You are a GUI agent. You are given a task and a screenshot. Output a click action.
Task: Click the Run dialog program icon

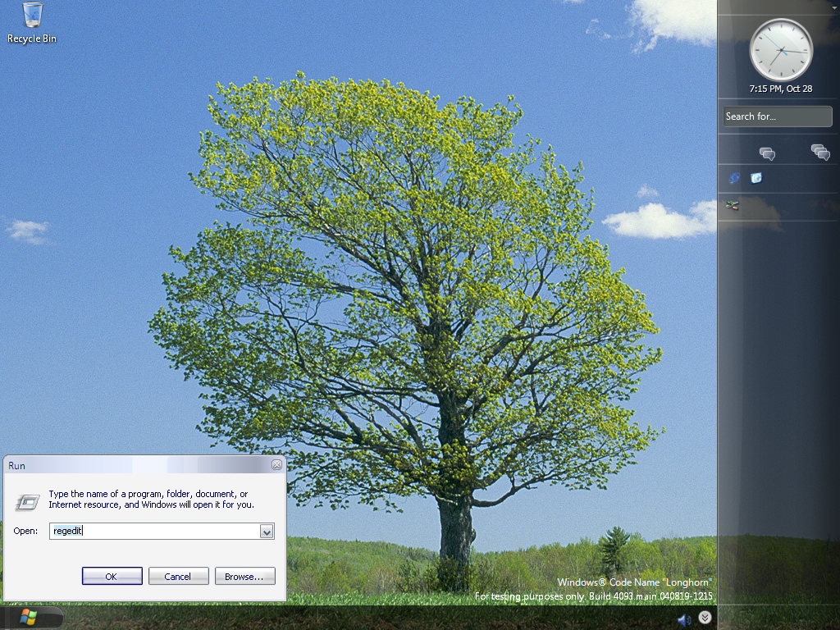pyautogui.click(x=27, y=502)
